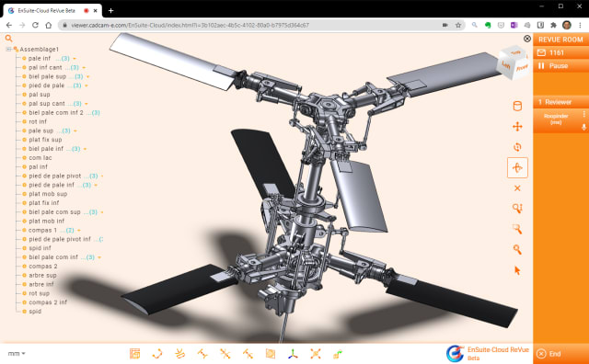
Task: Select the select-arrow cursor tool
Action: pyautogui.click(x=517, y=270)
